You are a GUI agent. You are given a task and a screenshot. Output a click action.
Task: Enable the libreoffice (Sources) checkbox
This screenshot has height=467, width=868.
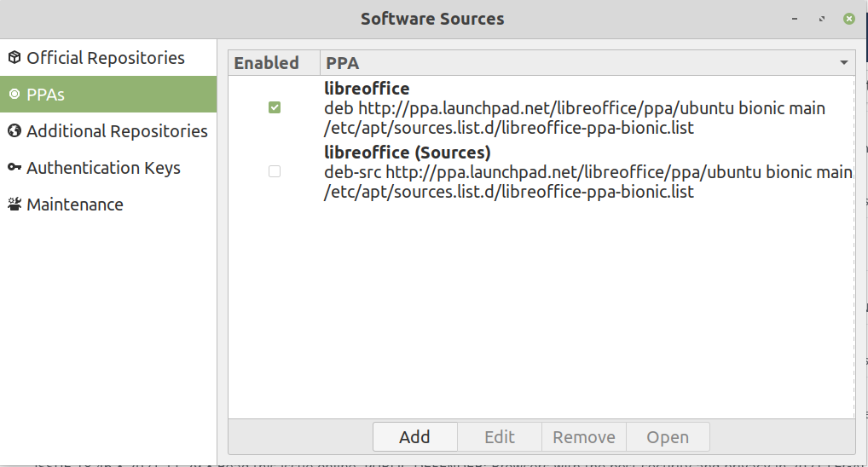(x=275, y=171)
